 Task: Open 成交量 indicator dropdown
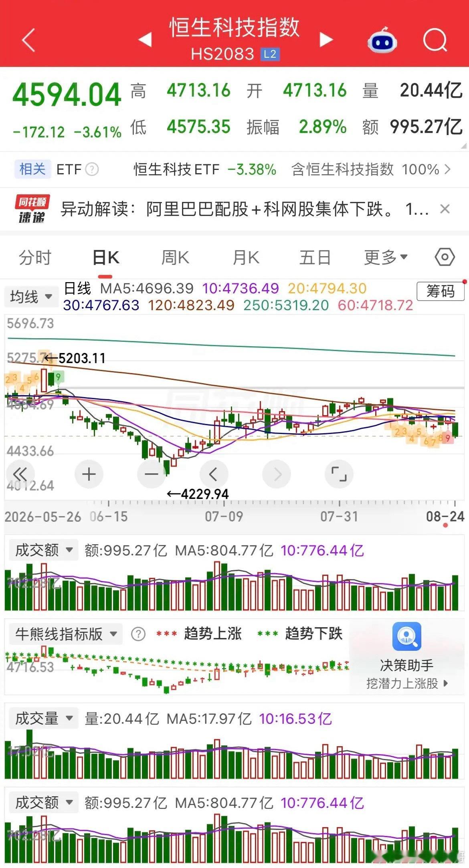tap(43, 718)
